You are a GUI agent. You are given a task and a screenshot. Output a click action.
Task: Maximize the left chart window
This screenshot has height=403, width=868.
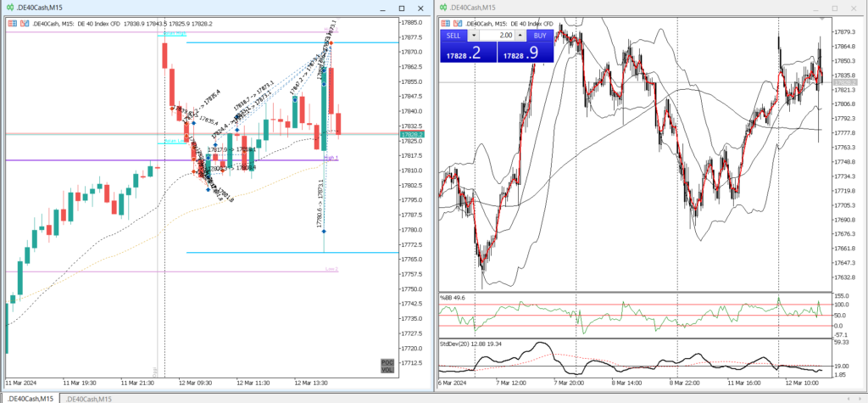(402, 8)
